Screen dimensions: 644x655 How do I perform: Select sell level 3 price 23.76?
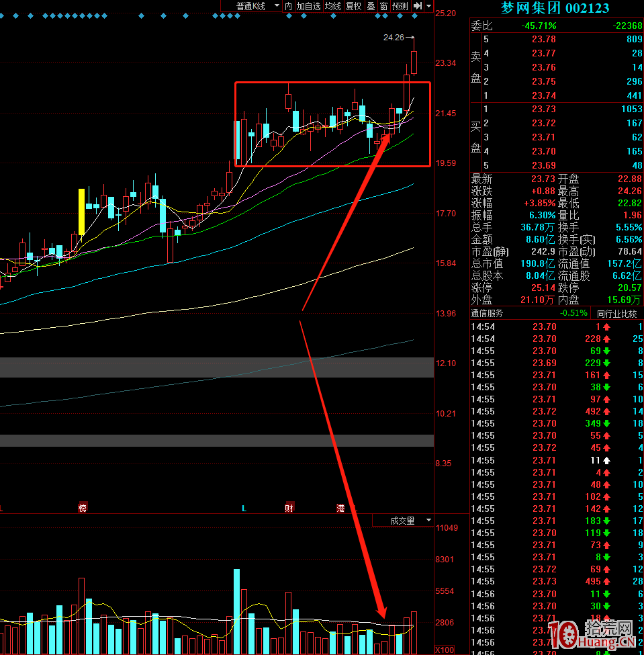544,67
